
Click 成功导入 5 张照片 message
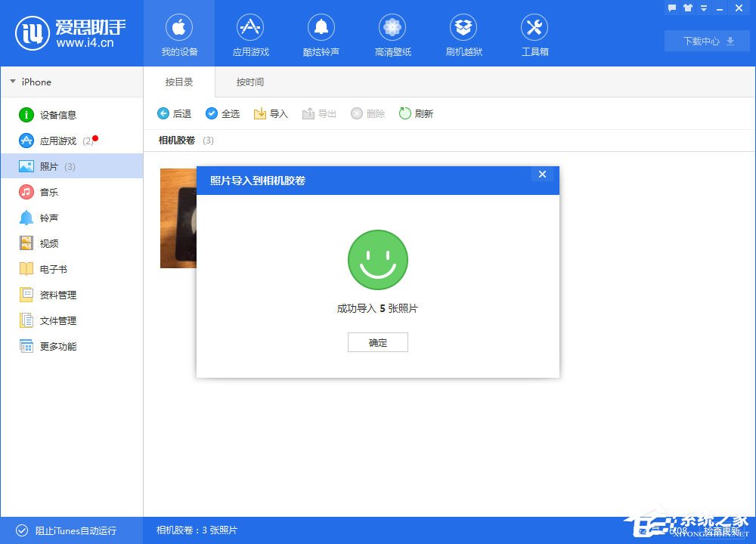point(377,308)
